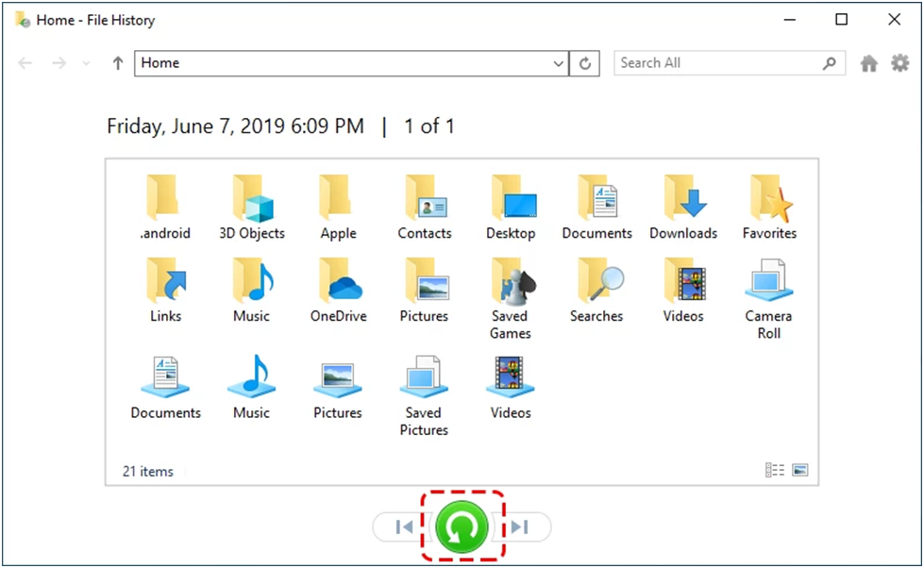Select the Searches folder
Image resolution: width=924 pixels, height=568 pixels.
coord(596,291)
